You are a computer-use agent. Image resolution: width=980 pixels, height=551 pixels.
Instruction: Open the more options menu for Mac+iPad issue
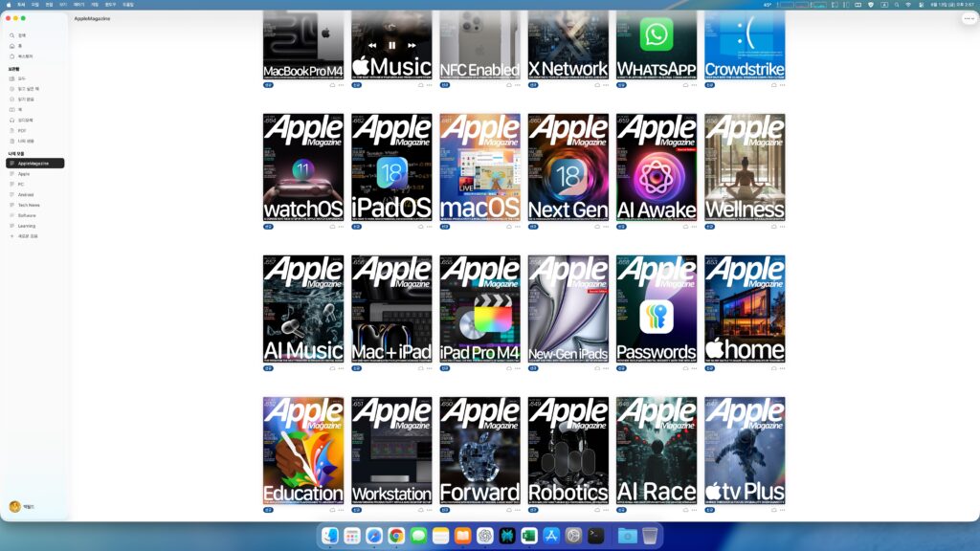pos(429,368)
